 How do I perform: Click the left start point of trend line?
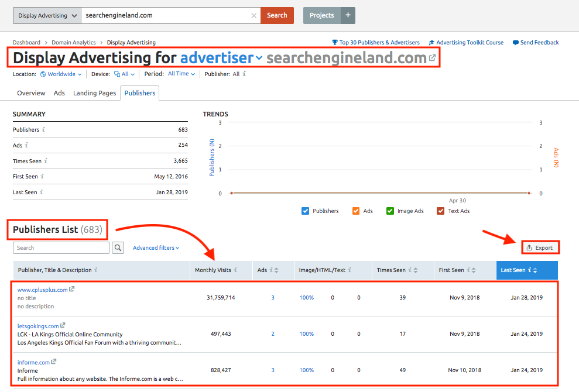(x=231, y=193)
